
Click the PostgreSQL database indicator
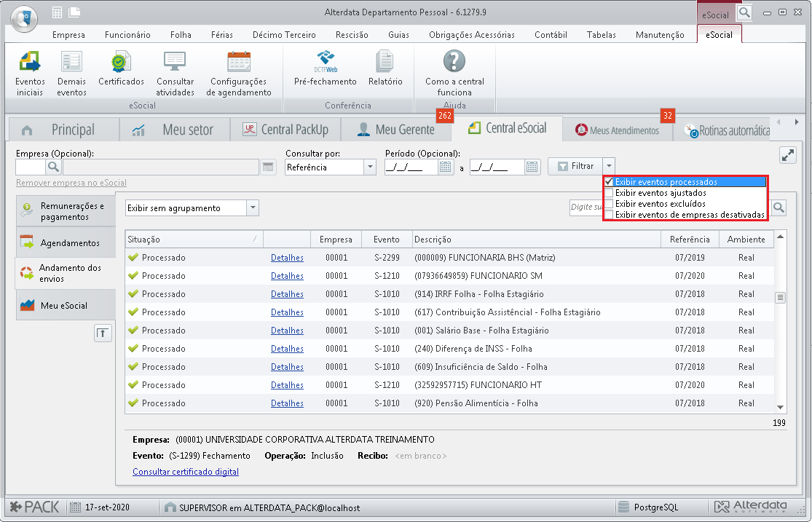[648, 507]
